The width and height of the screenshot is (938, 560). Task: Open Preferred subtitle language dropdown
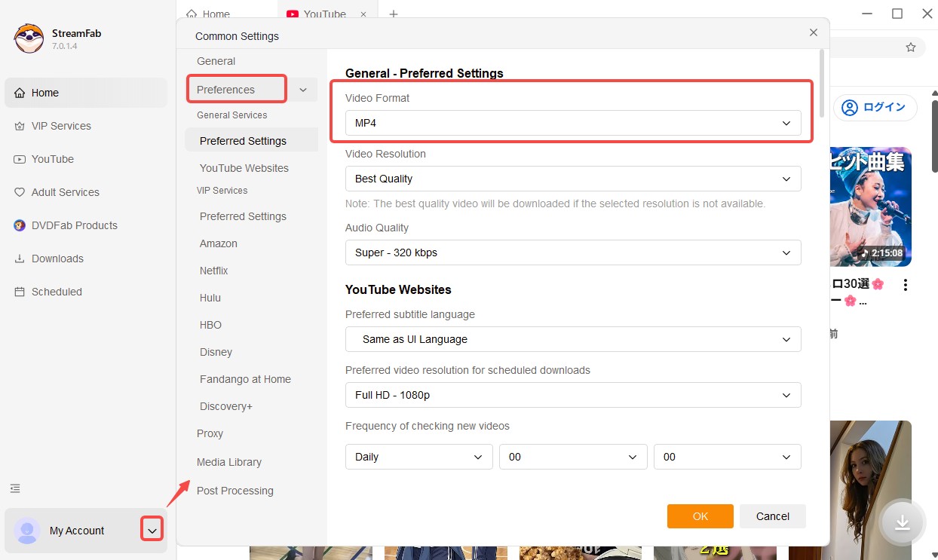[572, 339]
